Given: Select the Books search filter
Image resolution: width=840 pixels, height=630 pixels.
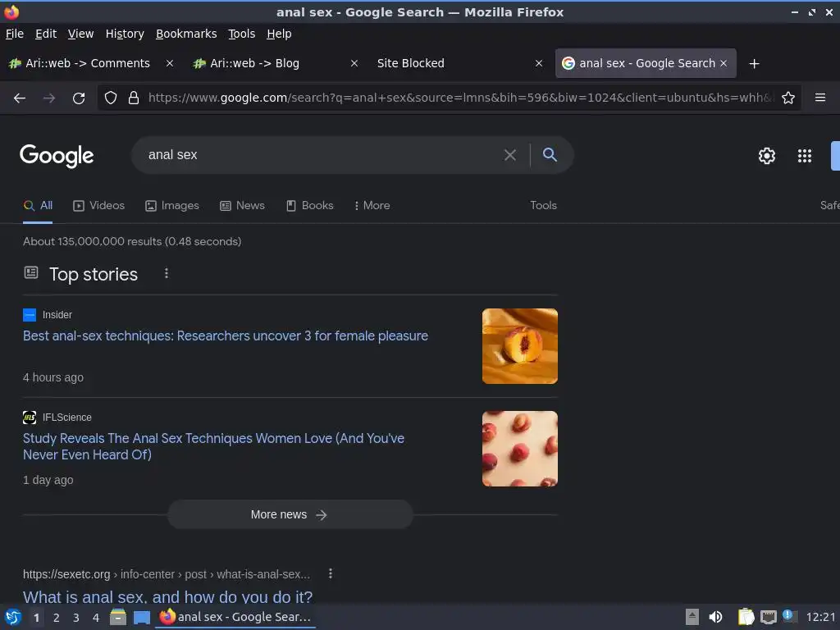Looking at the screenshot, I should click(309, 206).
